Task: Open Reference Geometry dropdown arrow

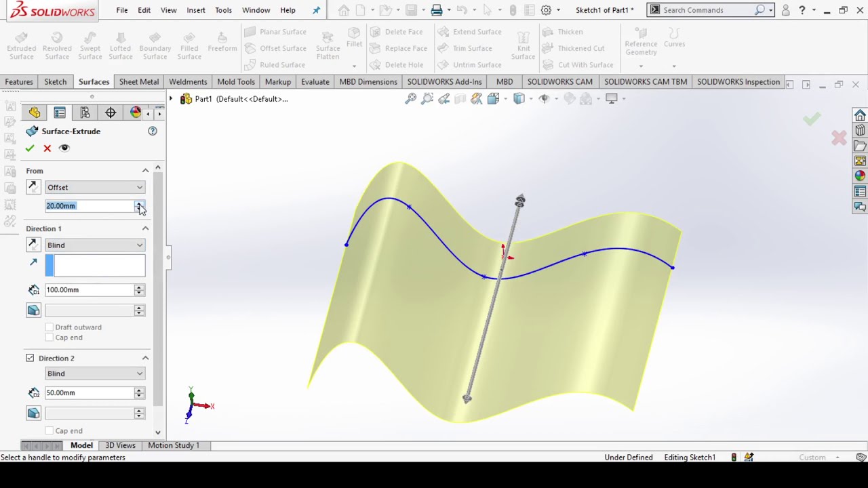Action: click(x=641, y=66)
